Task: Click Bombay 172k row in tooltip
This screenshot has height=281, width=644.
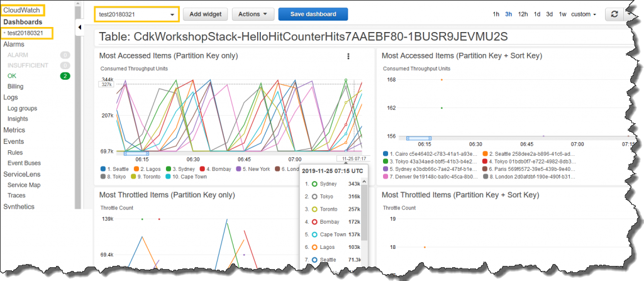Action: [x=332, y=222]
